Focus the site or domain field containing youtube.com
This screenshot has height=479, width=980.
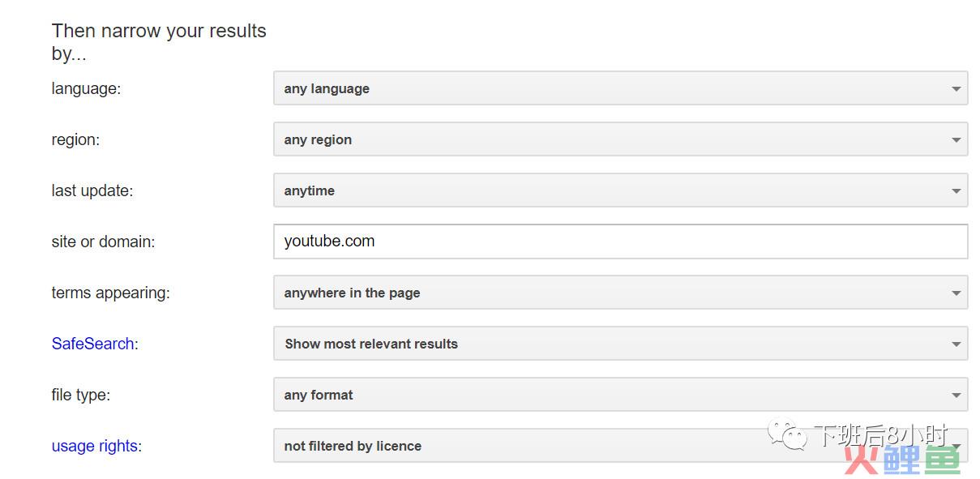621,242
